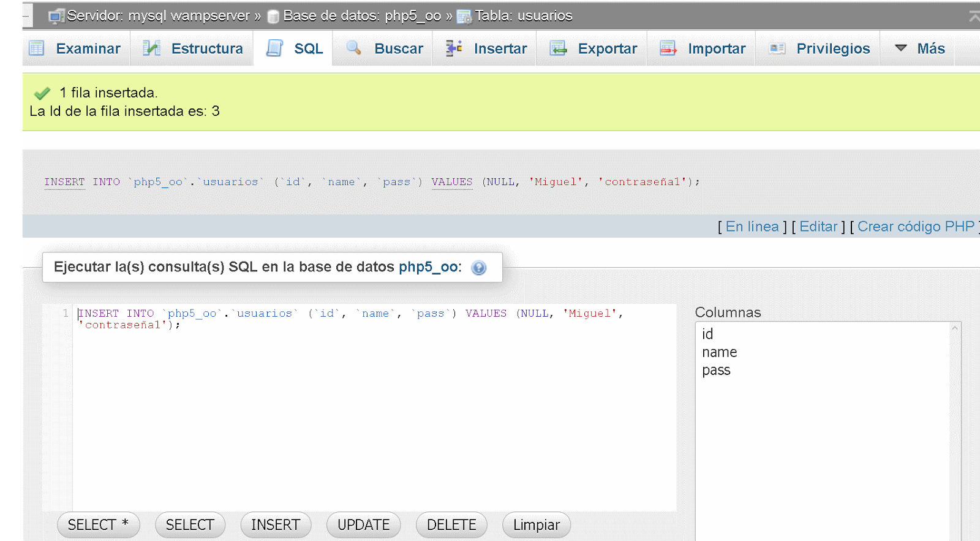Click the green success checkmark icon

[42, 93]
